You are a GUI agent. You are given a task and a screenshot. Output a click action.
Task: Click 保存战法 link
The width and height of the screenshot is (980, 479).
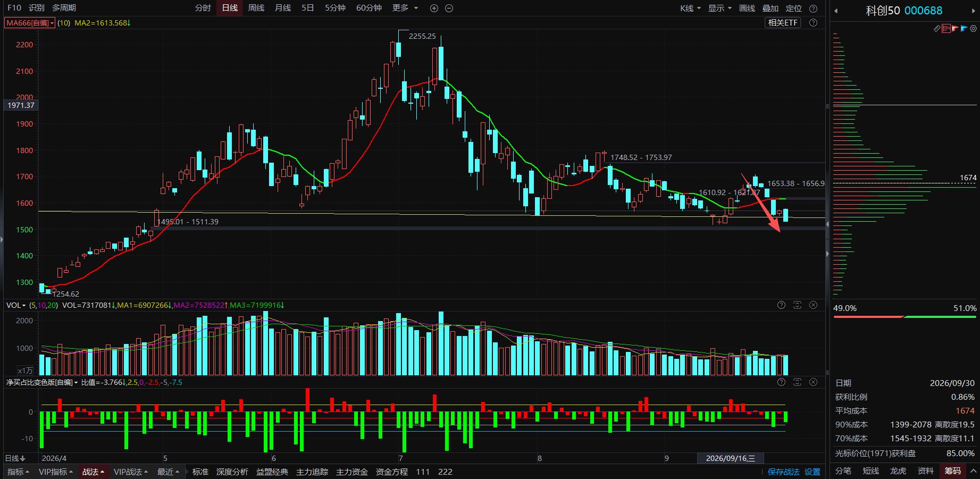tap(783, 472)
